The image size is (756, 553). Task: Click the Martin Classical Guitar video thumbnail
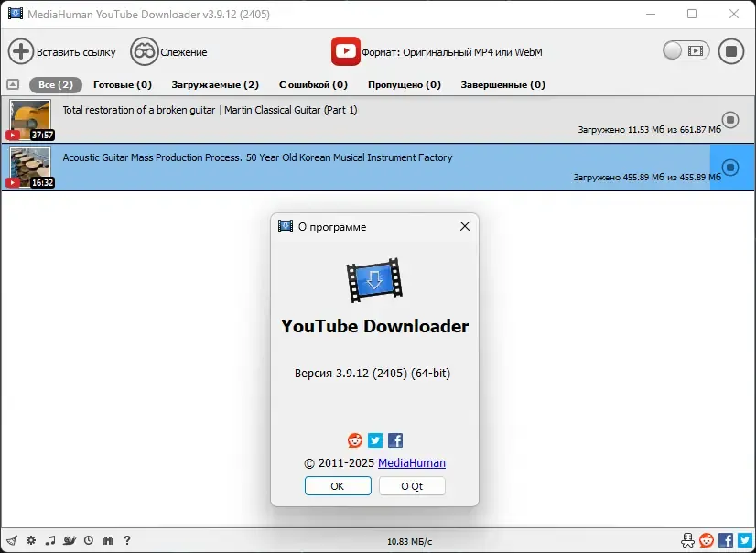[x=30, y=119]
